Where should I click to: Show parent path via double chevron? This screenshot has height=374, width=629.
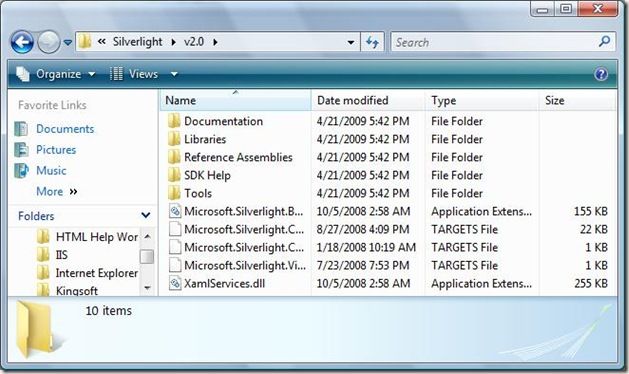click(101, 41)
